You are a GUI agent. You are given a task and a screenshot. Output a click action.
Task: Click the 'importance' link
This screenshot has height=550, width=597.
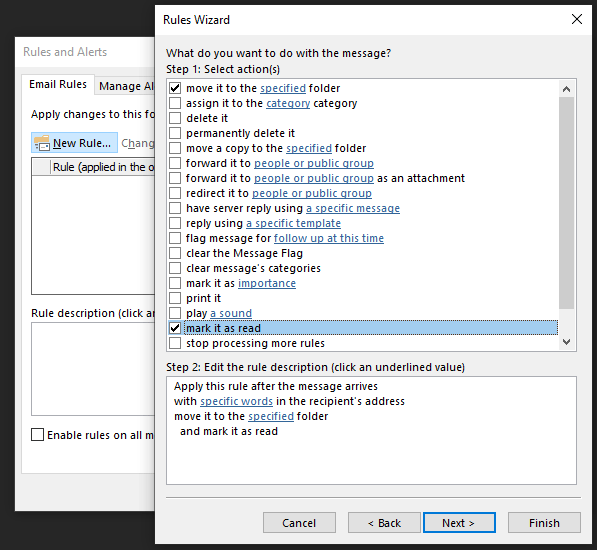(267, 283)
